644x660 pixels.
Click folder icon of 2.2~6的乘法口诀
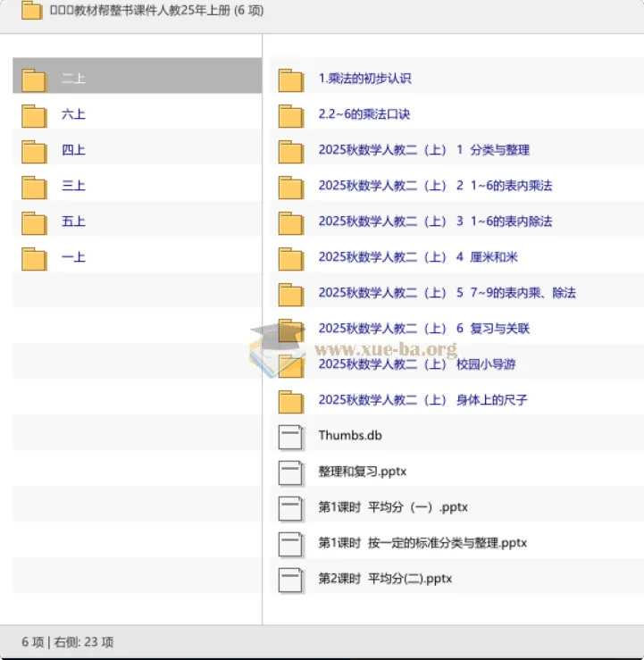(291, 116)
